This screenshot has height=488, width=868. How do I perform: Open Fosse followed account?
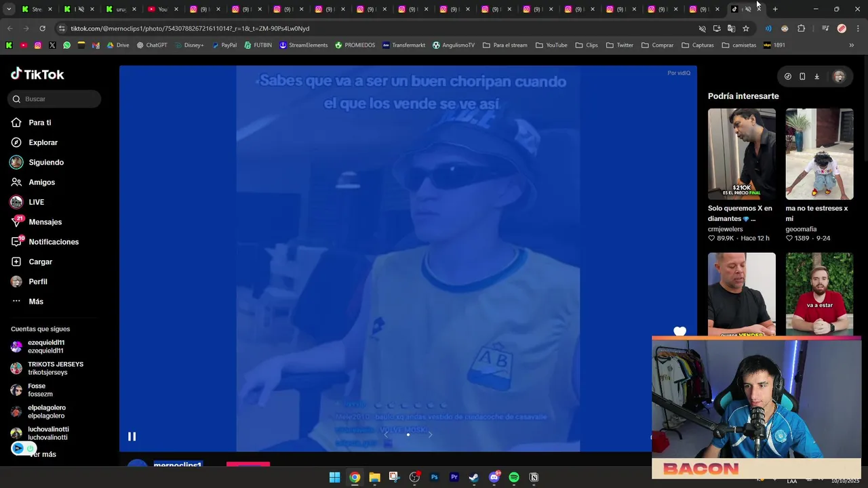pos(32,390)
